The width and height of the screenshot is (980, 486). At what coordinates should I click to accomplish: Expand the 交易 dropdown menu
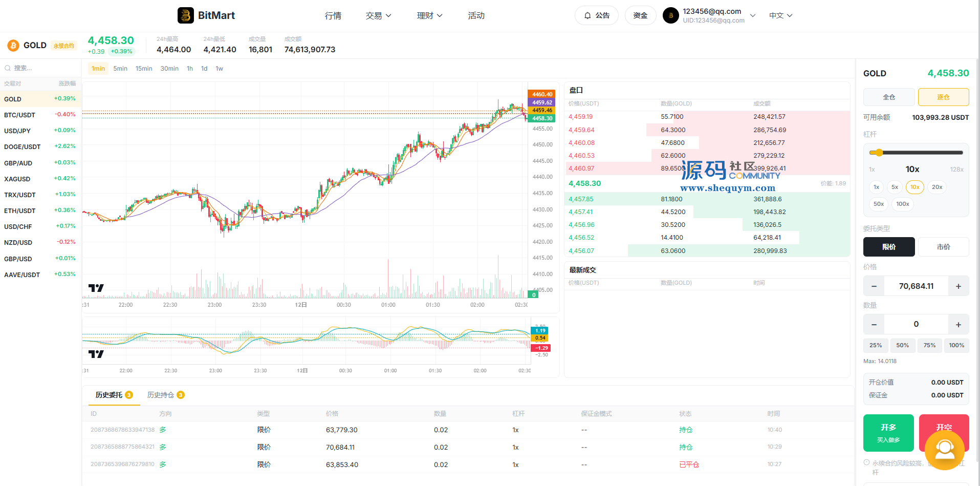[x=379, y=16]
